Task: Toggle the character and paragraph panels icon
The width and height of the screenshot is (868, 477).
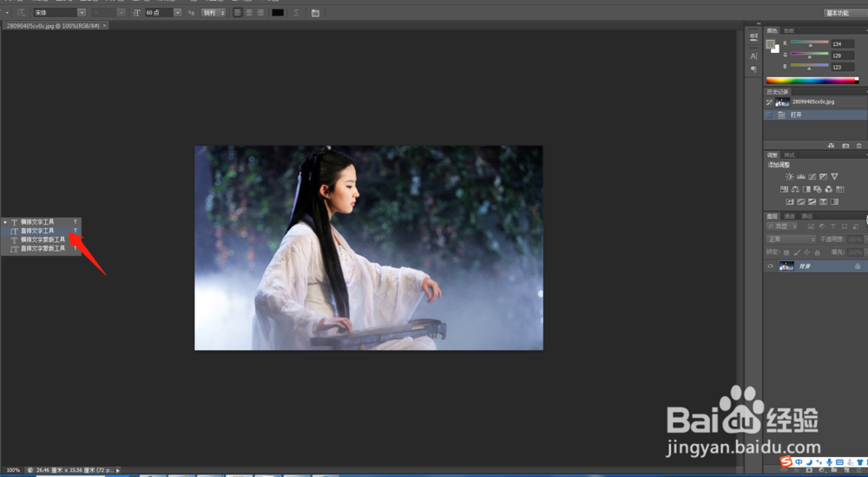Action: point(315,12)
